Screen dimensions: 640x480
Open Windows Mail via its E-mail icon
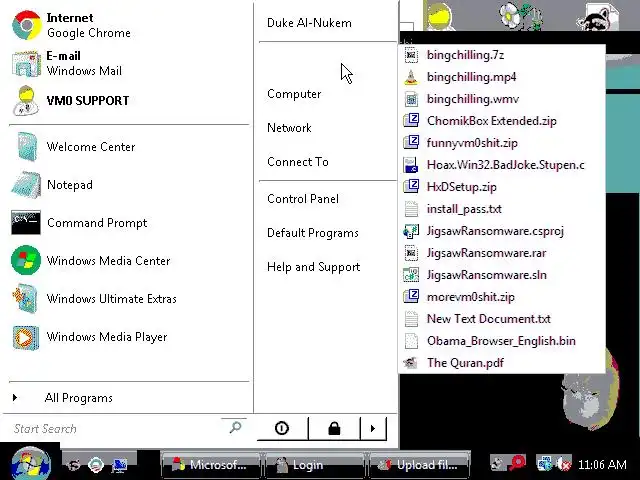coord(26,63)
